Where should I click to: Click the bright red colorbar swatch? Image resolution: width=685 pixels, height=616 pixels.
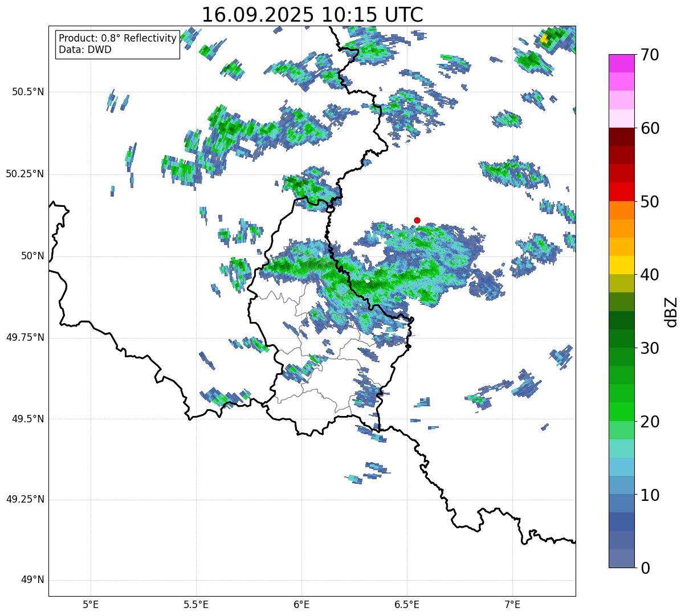(621, 192)
